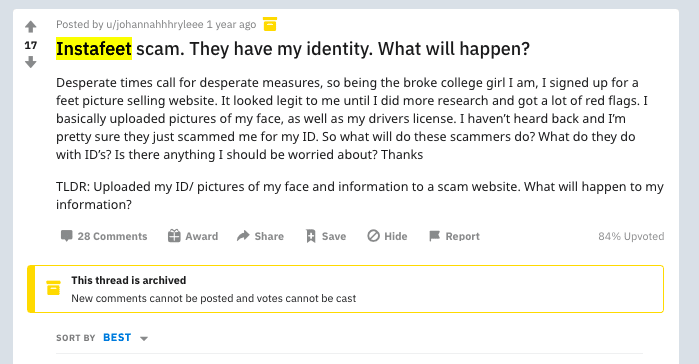699x364 pixels.
Task: Open the user profile u/johannahhhryleee
Action: (x=155, y=25)
